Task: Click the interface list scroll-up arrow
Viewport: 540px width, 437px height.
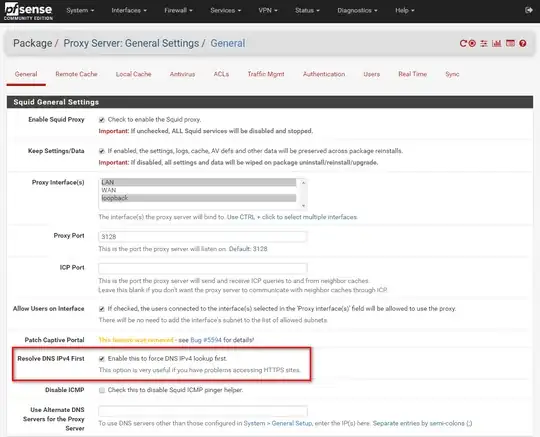Action: tap(303, 183)
